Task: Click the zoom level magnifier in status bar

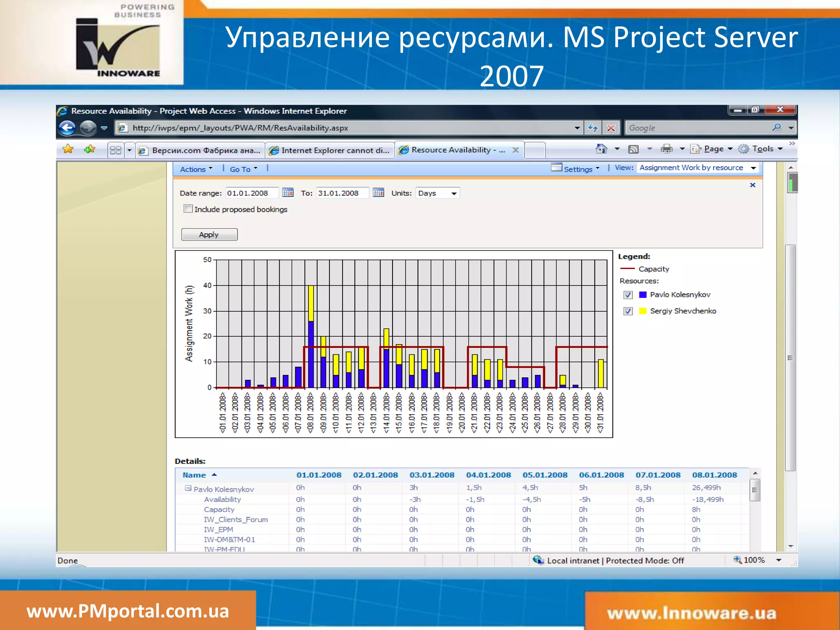Action: [737, 559]
